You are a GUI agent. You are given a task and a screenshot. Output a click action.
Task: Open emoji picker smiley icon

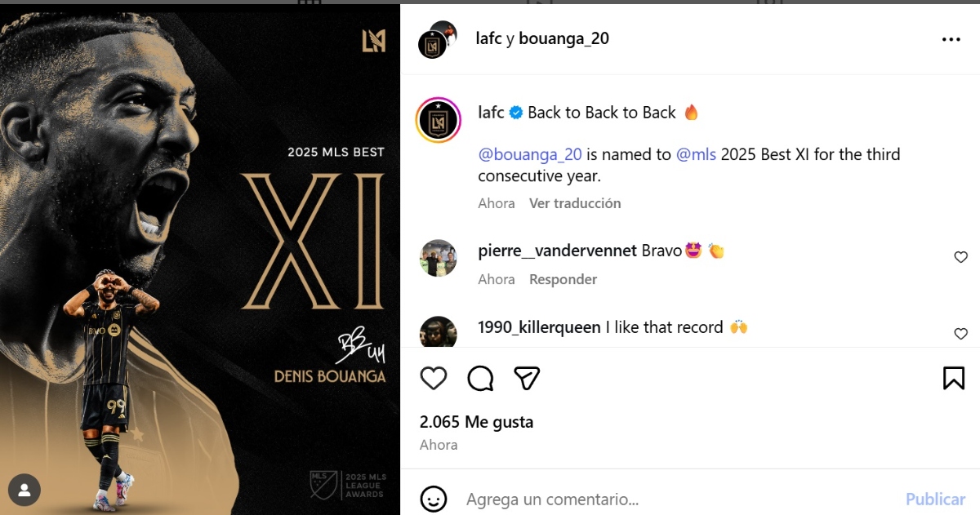click(434, 499)
